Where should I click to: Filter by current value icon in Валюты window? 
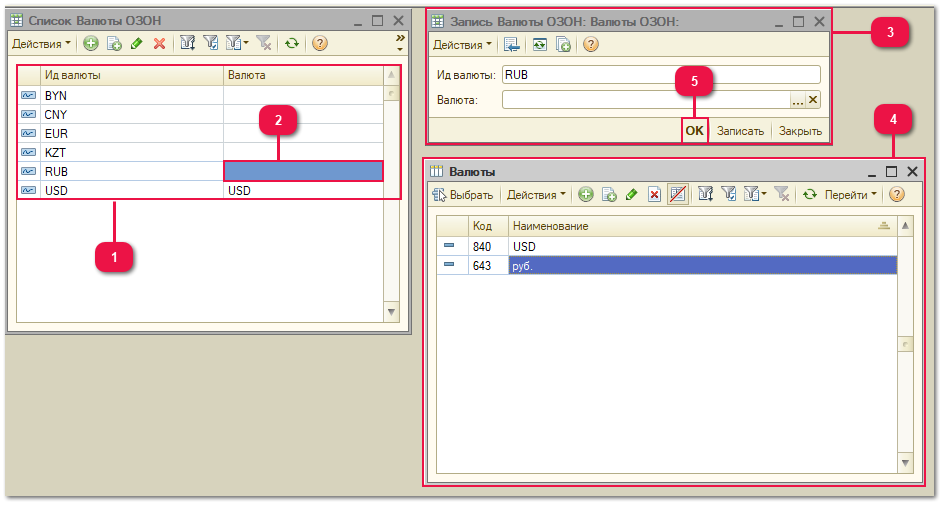[x=728, y=194]
